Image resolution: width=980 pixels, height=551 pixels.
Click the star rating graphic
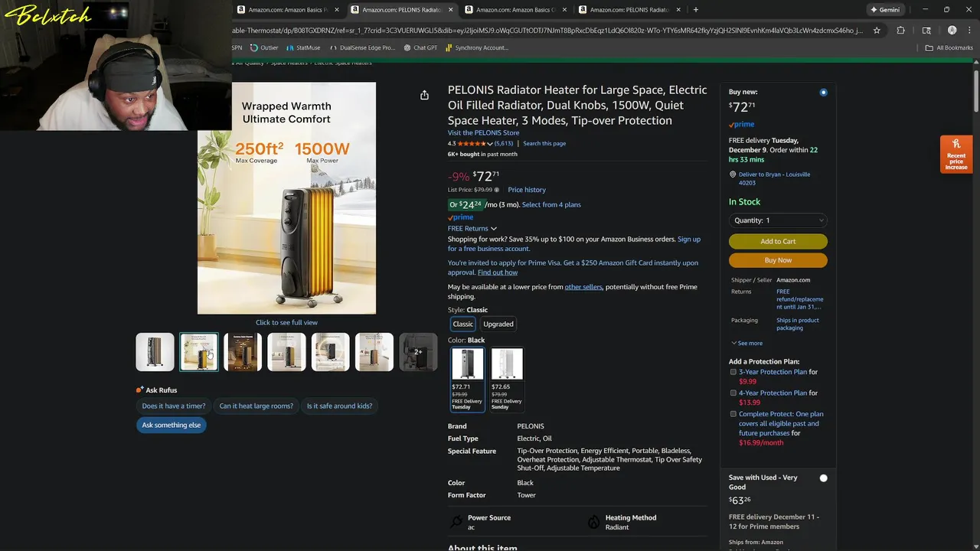tap(472, 143)
